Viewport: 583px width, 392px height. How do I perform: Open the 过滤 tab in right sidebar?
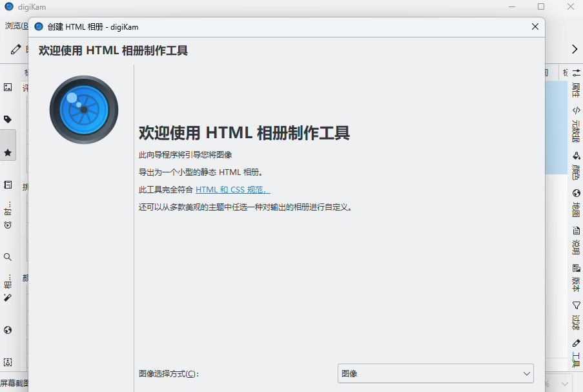tap(576, 315)
